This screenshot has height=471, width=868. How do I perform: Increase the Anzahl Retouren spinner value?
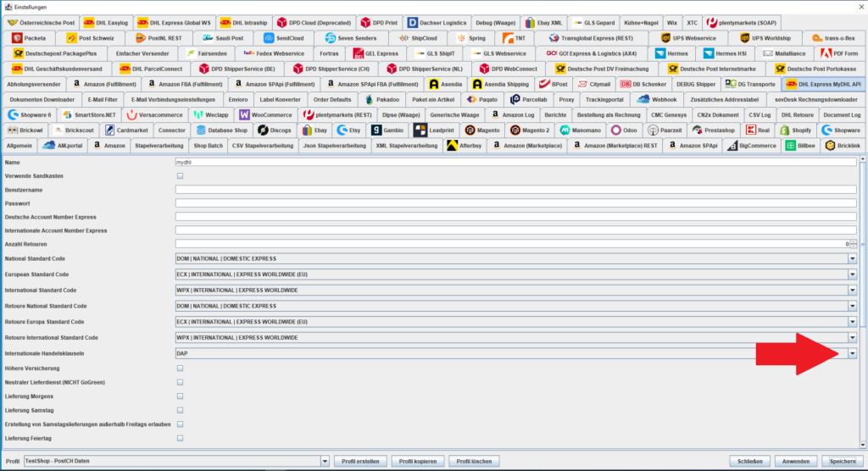coord(853,242)
